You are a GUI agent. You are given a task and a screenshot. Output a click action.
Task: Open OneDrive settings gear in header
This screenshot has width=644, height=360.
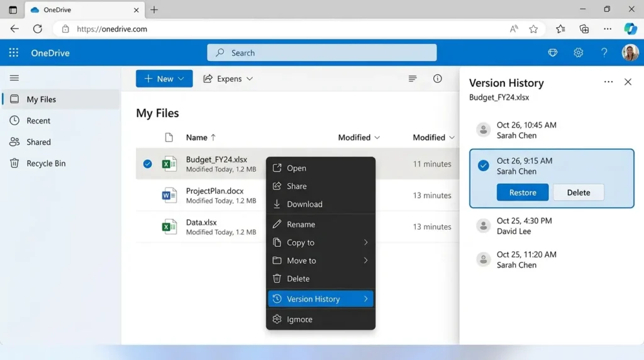pos(579,53)
